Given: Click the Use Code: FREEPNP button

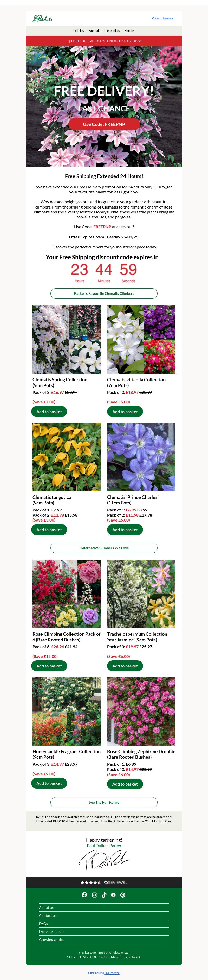Looking at the screenshot, I should pyautogui.click(x=104, y=124).
